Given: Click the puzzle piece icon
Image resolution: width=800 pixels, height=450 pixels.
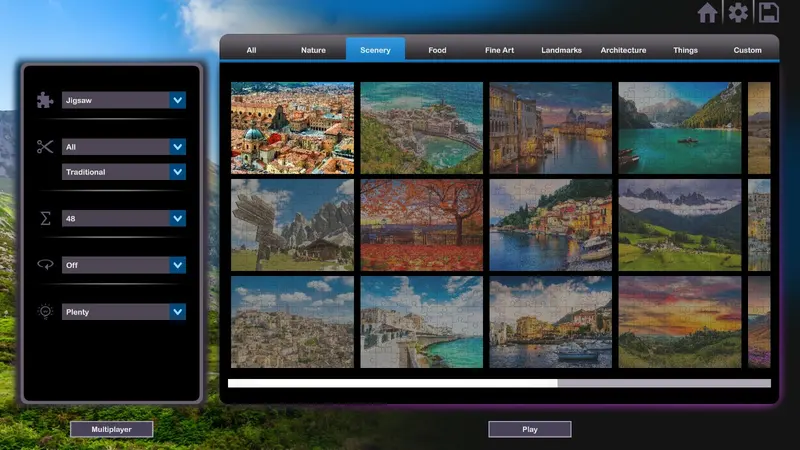Looking at the screenshot, I should tap(45, 100).
